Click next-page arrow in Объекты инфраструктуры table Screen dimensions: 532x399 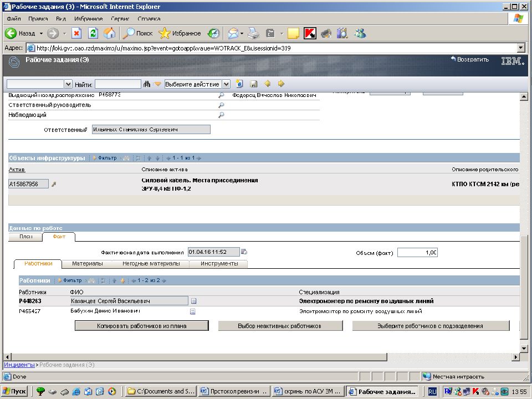tap(199, 158)
